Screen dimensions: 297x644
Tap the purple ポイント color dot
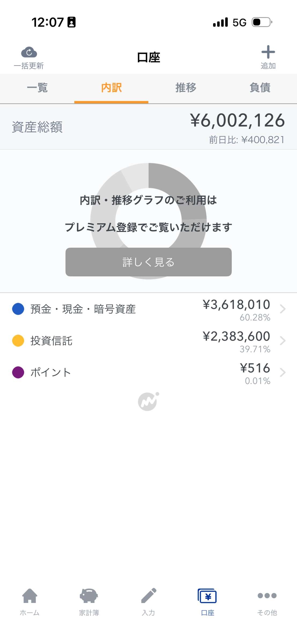pos(18,372)
